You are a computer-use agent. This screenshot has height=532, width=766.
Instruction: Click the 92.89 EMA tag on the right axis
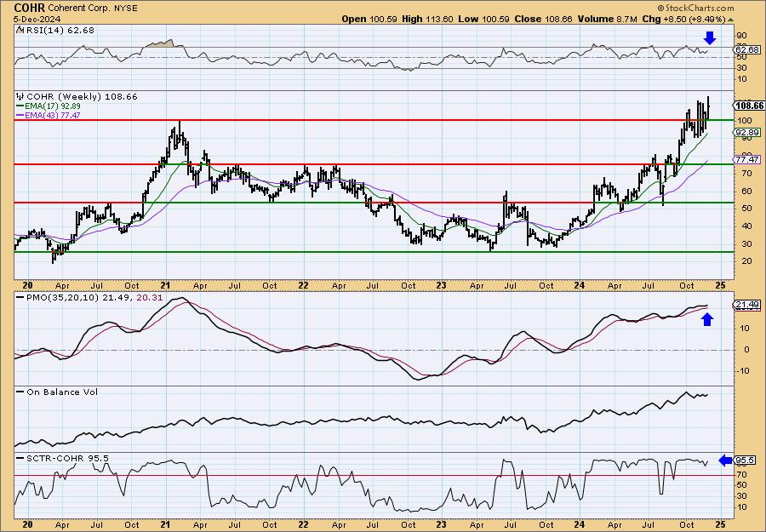tap(747, 133)
